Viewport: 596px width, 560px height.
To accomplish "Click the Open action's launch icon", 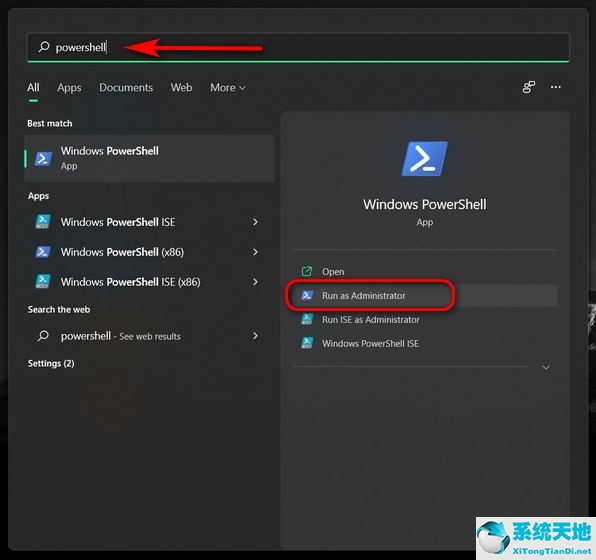I will (x=307, y=271).
